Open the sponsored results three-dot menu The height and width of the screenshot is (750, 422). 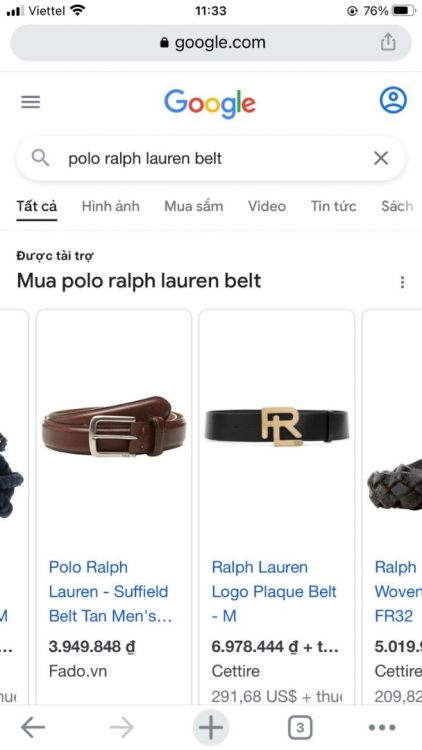(402, 282)
